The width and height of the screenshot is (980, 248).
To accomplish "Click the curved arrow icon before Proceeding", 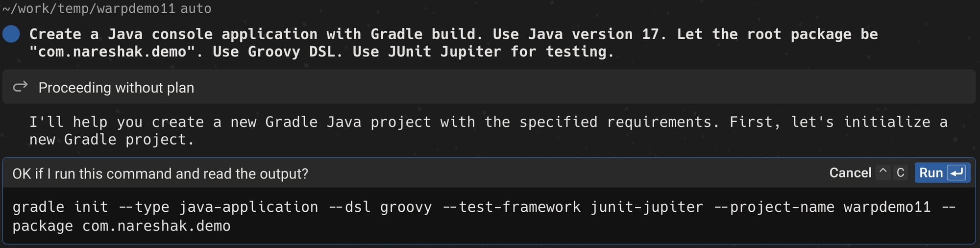I will [x=20, y=87].
